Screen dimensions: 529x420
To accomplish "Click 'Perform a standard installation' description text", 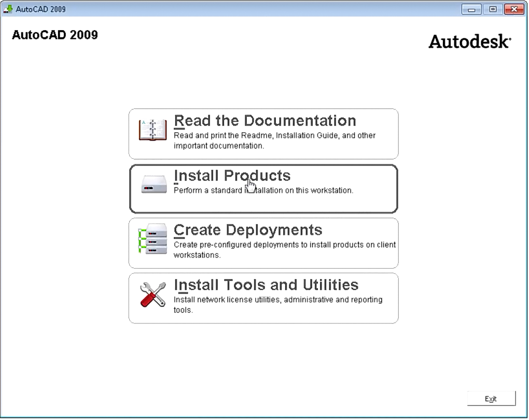I will point(263,191).
